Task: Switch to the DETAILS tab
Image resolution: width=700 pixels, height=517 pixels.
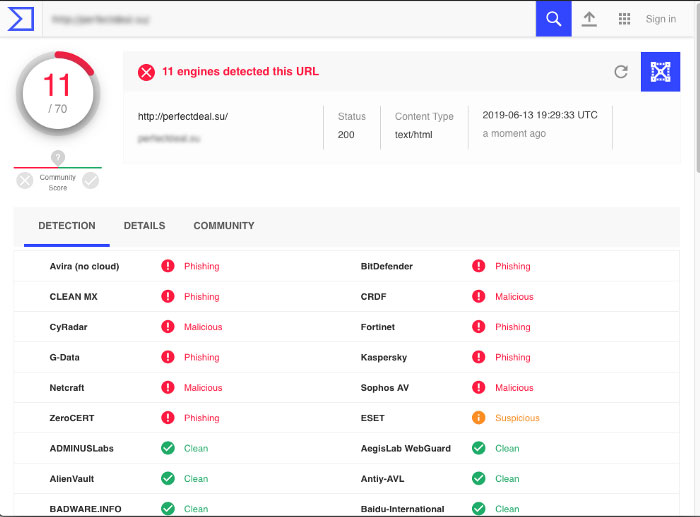Action: 145,226
